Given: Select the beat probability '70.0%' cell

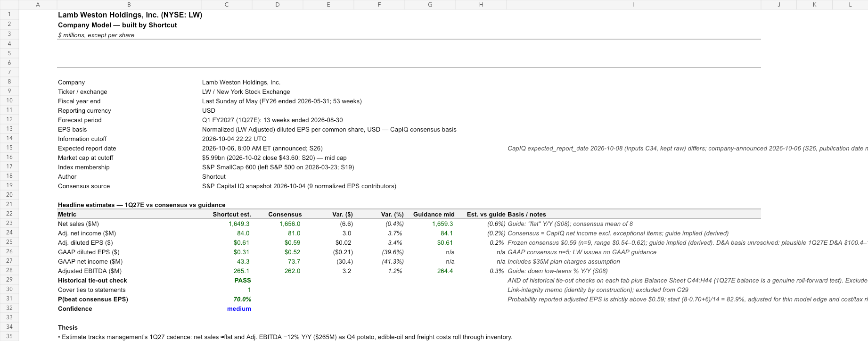Looking at the screenshot, I should point(242,299).
